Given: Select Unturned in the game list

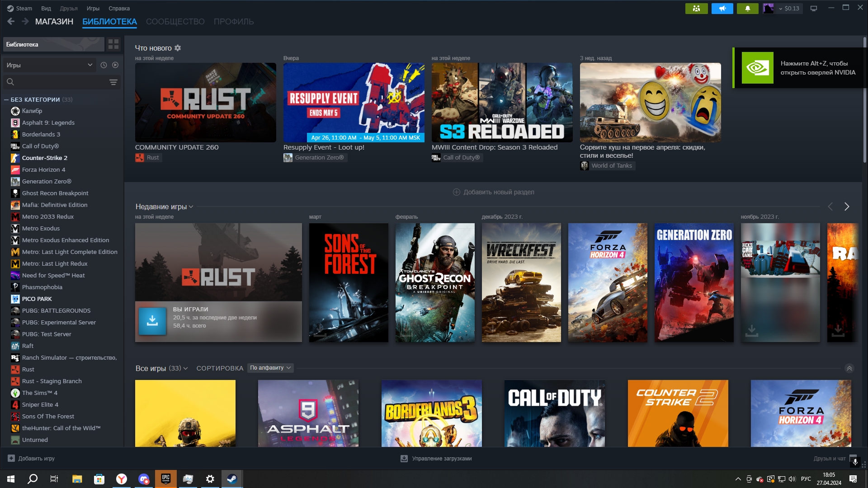Looking at the screenshot, I should click(x=35, y=440).
